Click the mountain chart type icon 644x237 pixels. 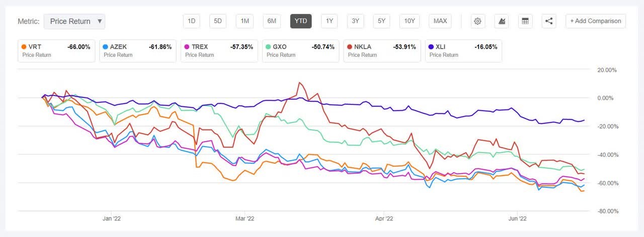click(x=502, y=21)
